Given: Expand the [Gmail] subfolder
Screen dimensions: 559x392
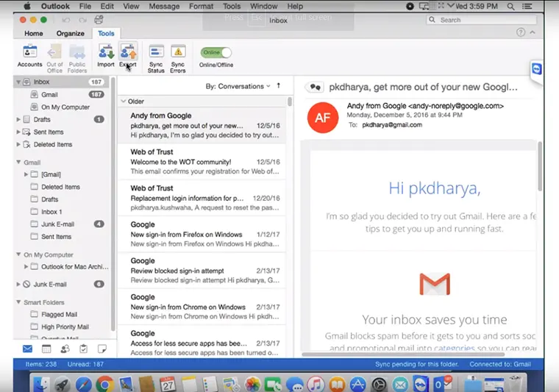Looking at the screenshot, I should pyautogui.click(x=26, y=174).
